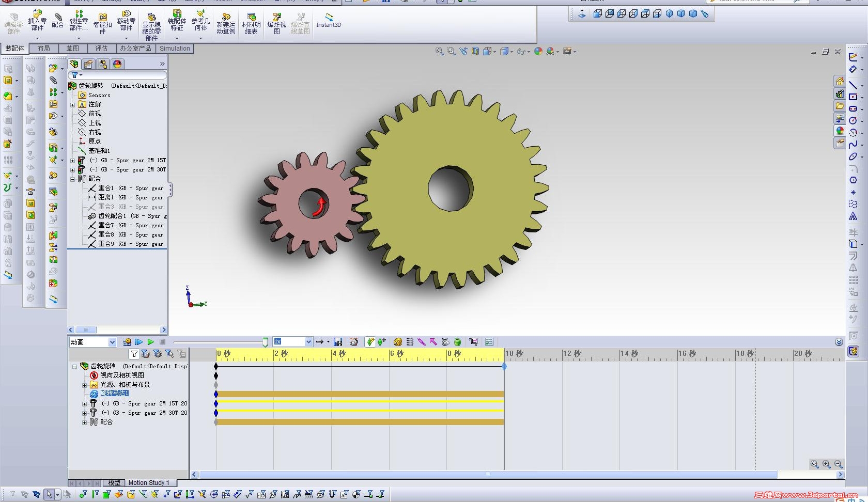
Task: Click the feature tree filter input field
Action: point(118,75)
